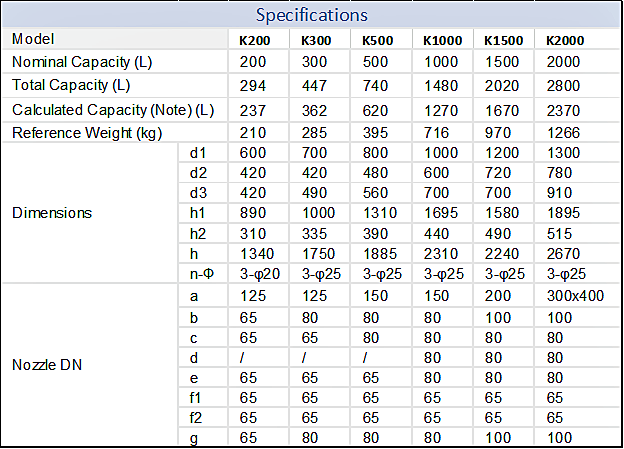Image resolution: width=624 pixels, height=449 pixels.
Task: Click the Reference Weight (kg) row label
Action: tap(87, 133)
